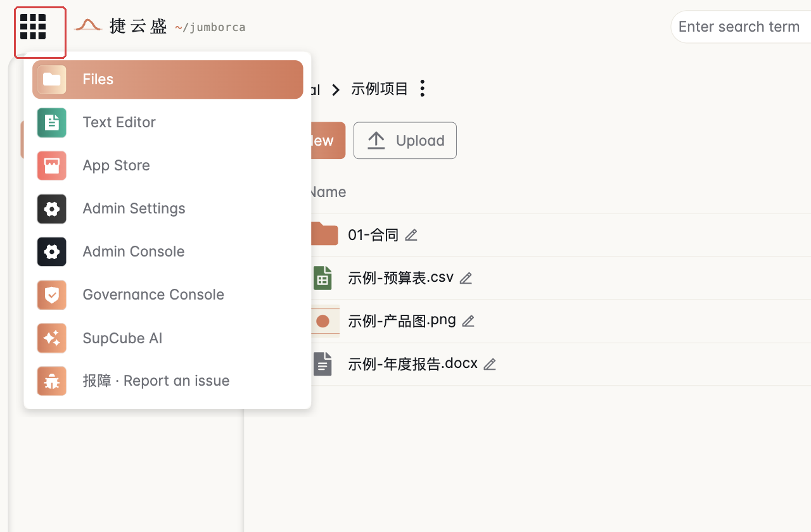Open the file 示例-预算表.csv
The width and height of the screenshot is (811, 532).
[x=400, y=277]
